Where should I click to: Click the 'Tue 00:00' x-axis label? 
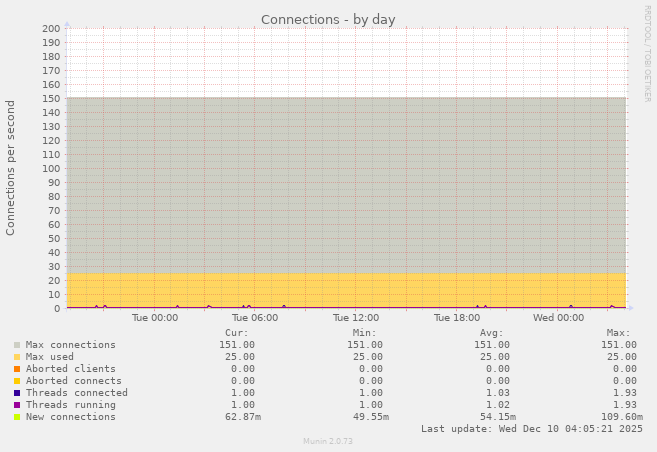pyautogui.click(x=155, y=318)
